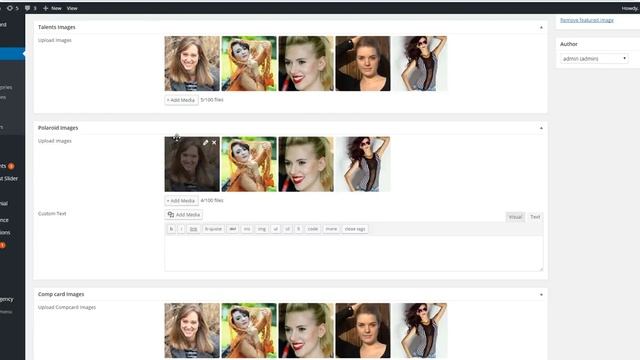
Task: Click Add Media button with camera icon
Action: pyautogui.click(x=184, y=215)
